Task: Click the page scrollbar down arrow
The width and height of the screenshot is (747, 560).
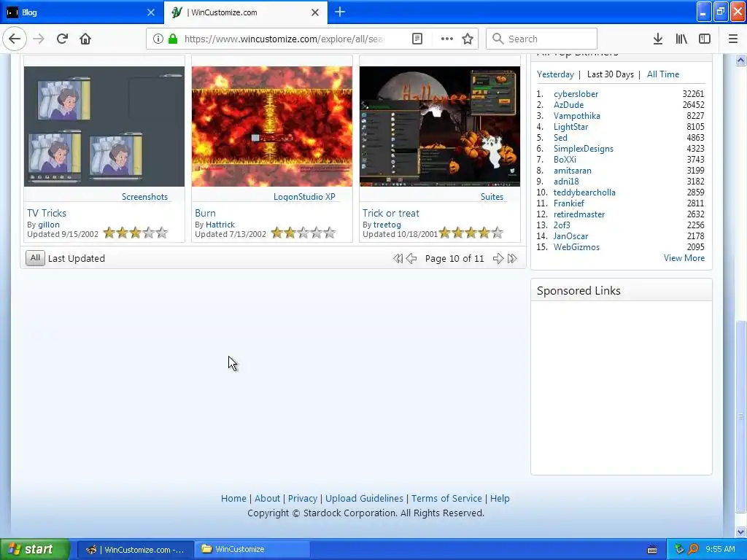Action: click(x=741, y=532)
